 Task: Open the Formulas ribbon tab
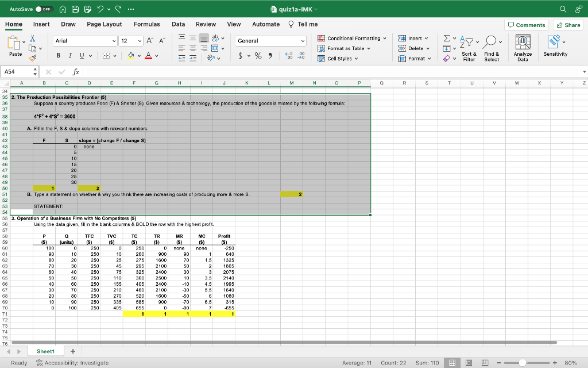[x=147, y=24]
